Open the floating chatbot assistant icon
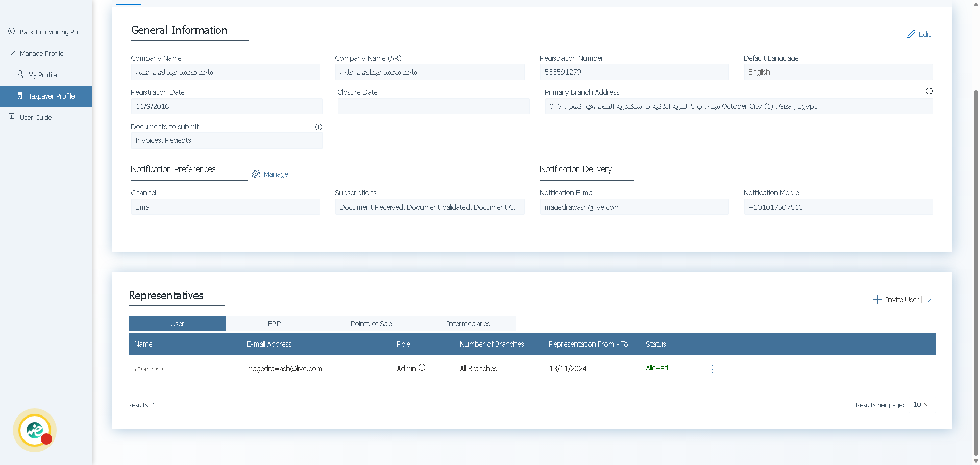The height and width of the screenshot is (465, 980). 35,430
